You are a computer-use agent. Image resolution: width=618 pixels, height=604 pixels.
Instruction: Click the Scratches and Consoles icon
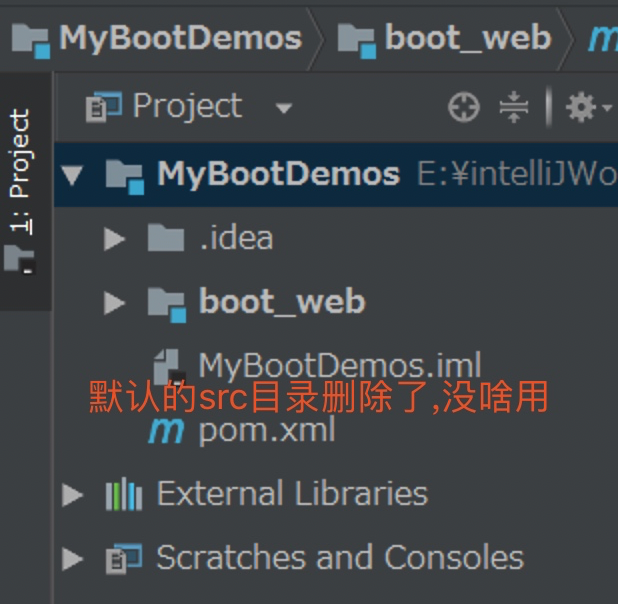(x=124, y=558)
